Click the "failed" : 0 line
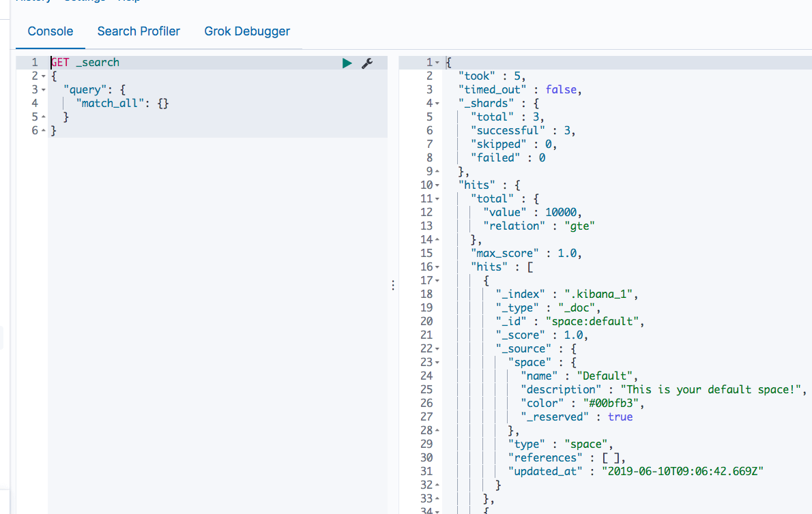Screen dimensions: 812x514 (x=508, y=158)
